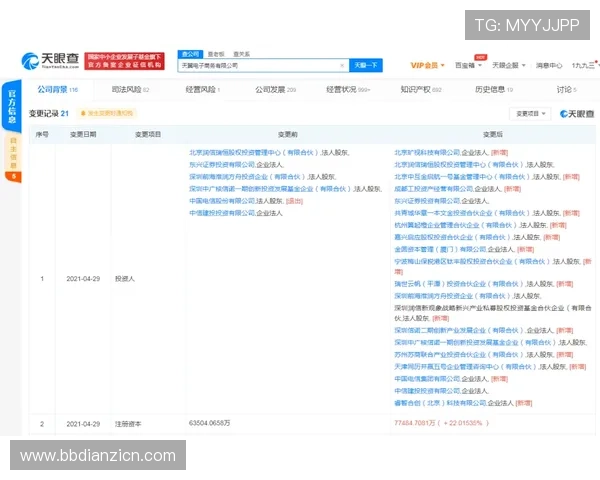Screen dimensions: 600x480
Task: Click the red 官方备案企业征信机构 banner
Action: [124, 61]
